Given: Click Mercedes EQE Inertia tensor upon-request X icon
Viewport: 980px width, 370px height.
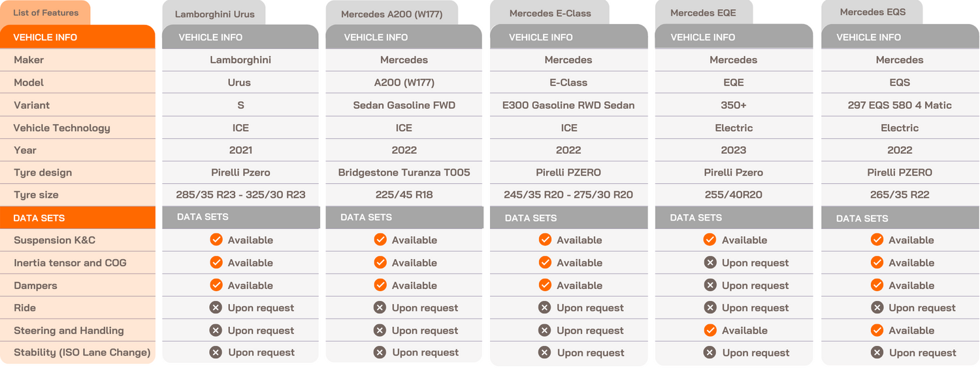Looking at the screenshot, I should [710, 263].
